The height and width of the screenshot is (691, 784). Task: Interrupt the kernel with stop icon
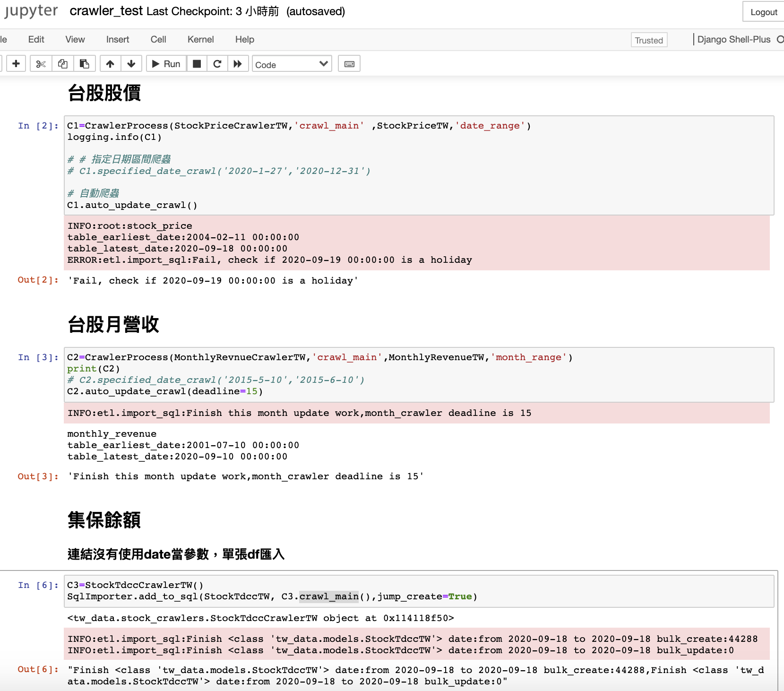[197, 63]
